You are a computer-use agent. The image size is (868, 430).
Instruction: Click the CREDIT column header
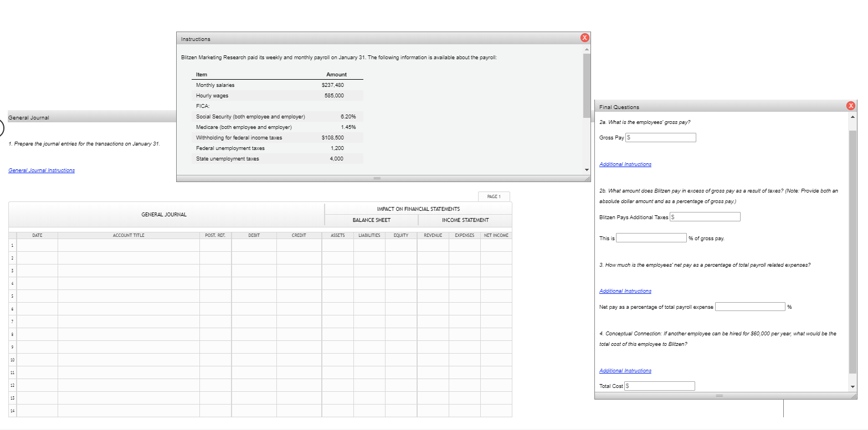[299, 235]
